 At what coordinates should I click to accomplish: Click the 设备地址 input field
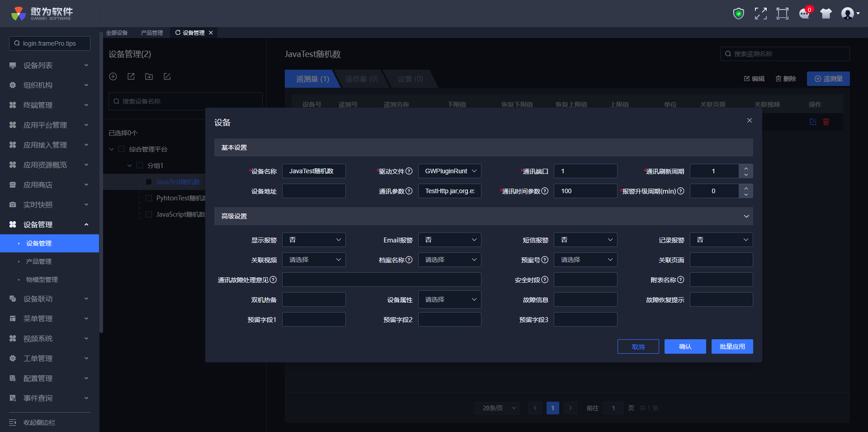coord(314,191)
